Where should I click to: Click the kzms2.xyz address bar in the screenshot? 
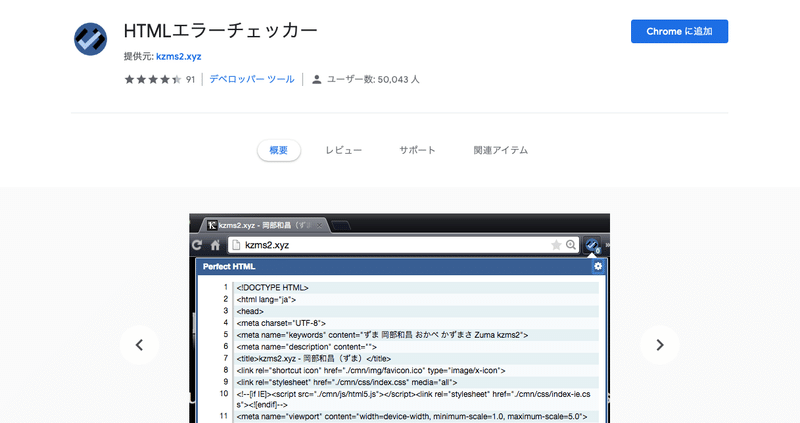(403, 245)
